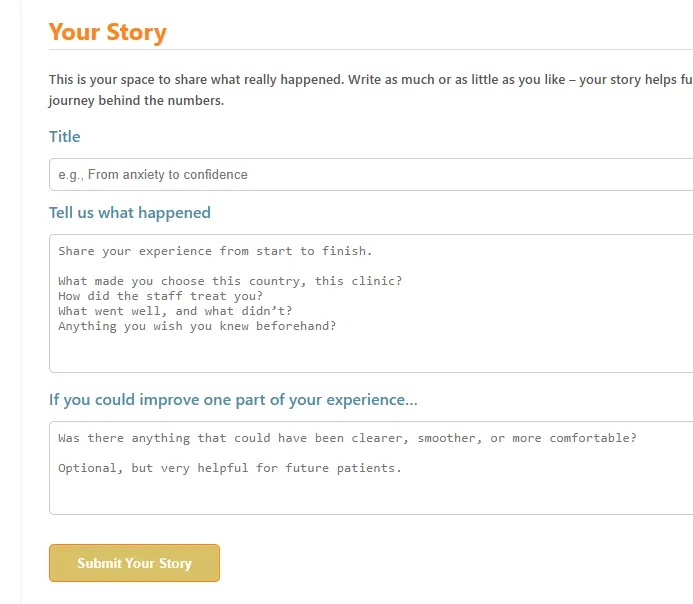Click 'Was there anything that could have been clearer' text
693x604 pixels.
[347, 438]
